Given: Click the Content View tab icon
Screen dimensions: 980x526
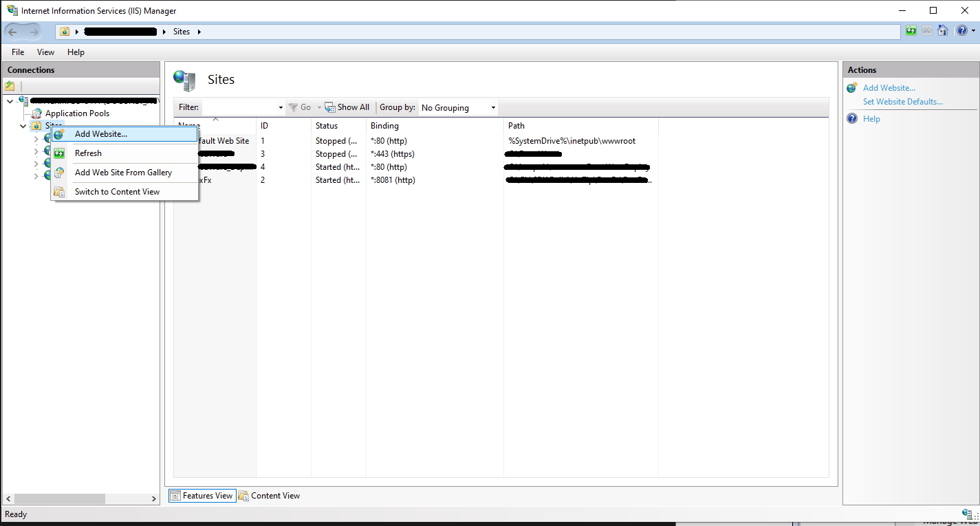Looking at the screenshot, I should coord(243,496).
